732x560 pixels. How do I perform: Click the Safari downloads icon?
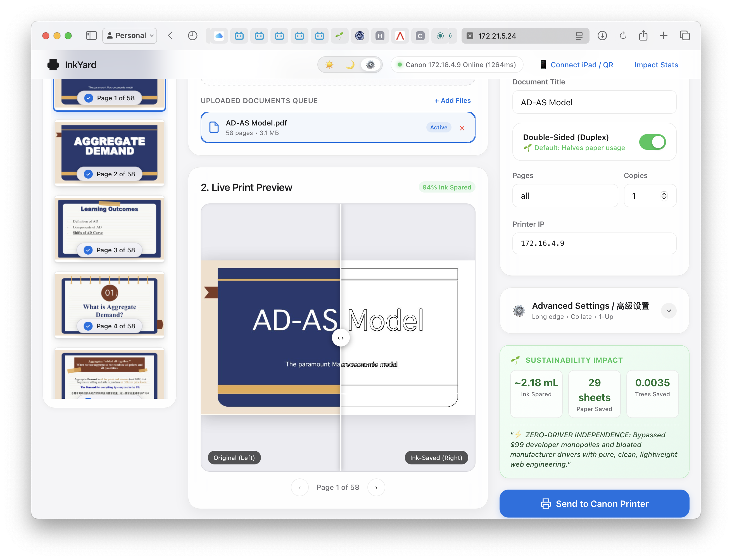(602, 36)
